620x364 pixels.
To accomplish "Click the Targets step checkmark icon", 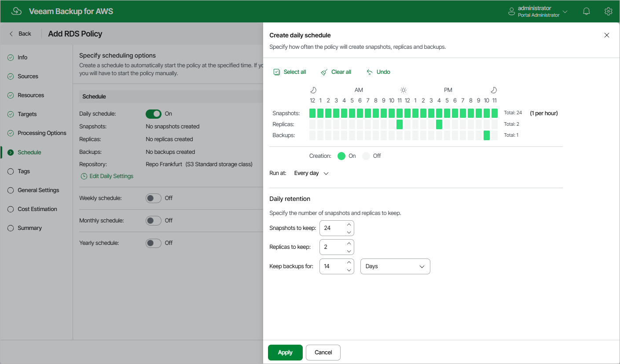I will point(11,114).
